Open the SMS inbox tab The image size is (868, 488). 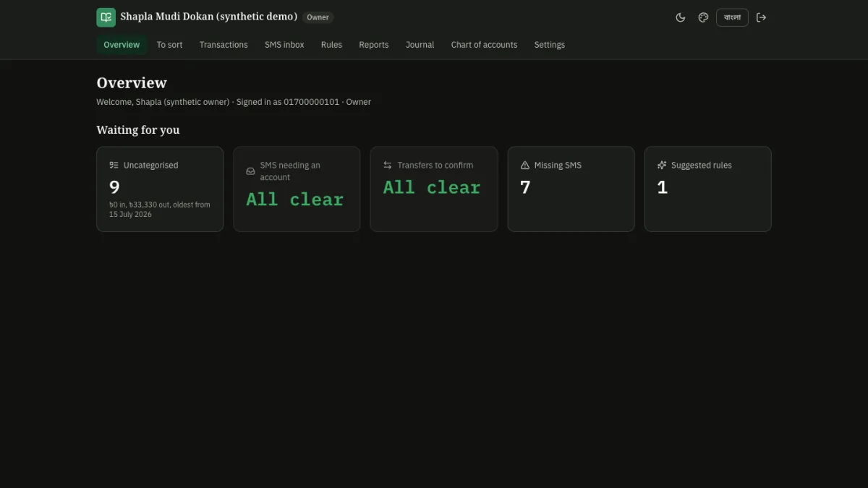tap(284, 45)
